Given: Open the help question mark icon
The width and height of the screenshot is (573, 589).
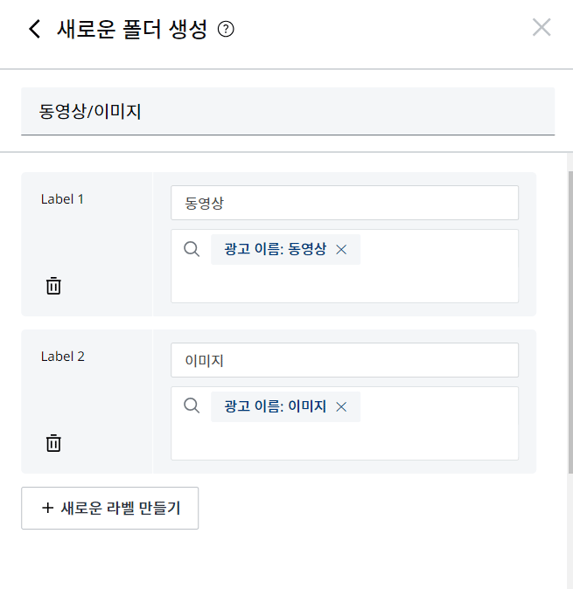Looking at the screenshot, I should 226,29.
